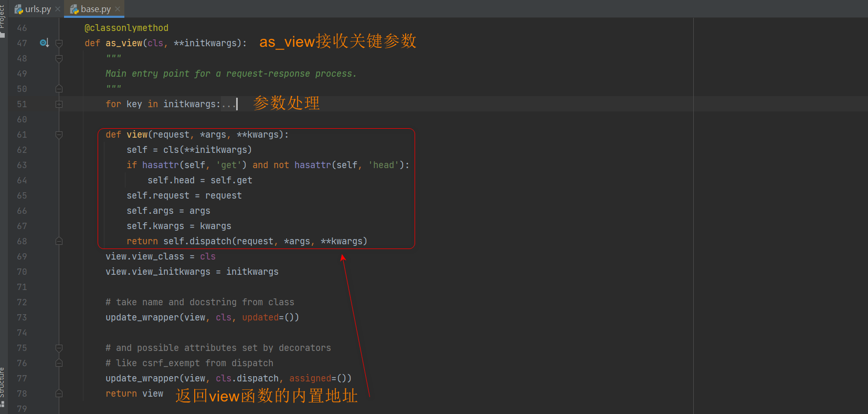
Task: Click 'self.args = args' line
Action: click(x=168, y=211)
